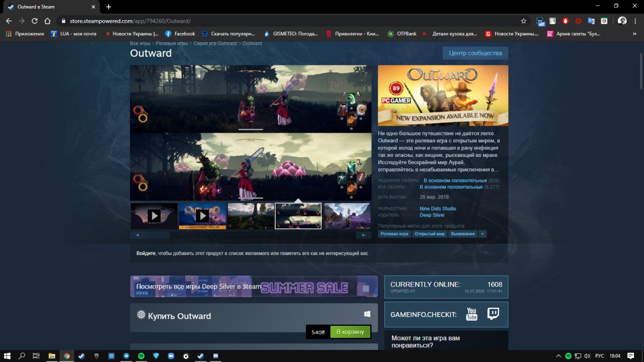Click the Открытый мир tag
Viewport: 644px width, 362px height.
(430, 234)
